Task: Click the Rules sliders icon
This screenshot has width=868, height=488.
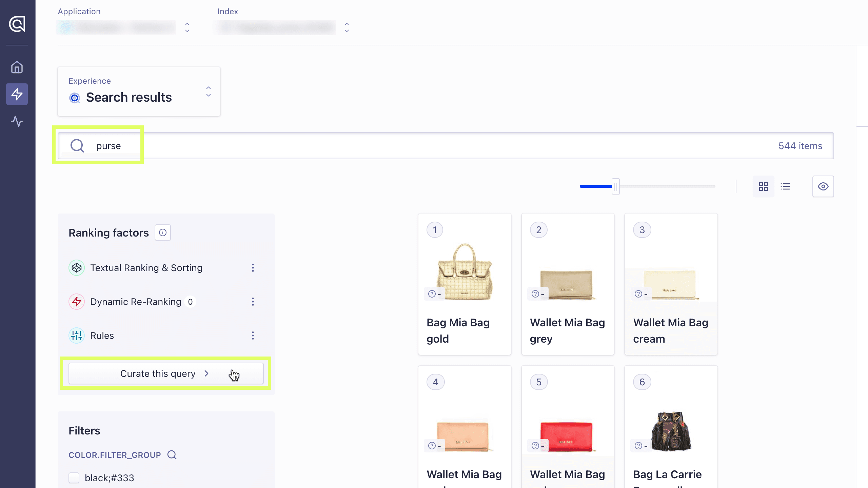Action: 77,335
